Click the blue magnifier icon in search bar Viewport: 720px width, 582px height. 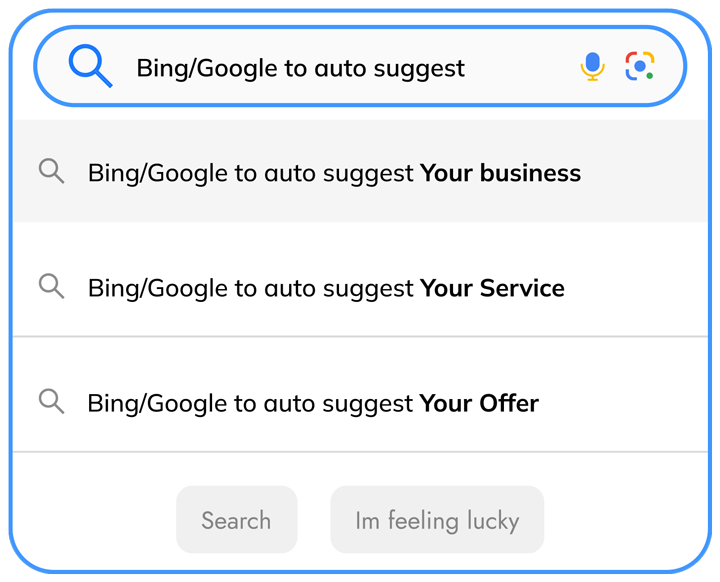coord(89,66)
